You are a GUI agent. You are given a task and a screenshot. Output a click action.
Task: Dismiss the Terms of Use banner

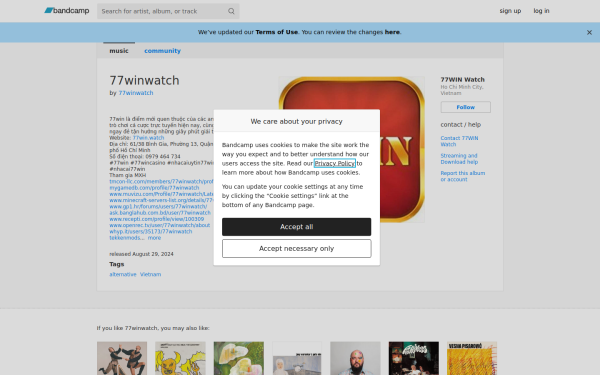click(x=589, y=33)
